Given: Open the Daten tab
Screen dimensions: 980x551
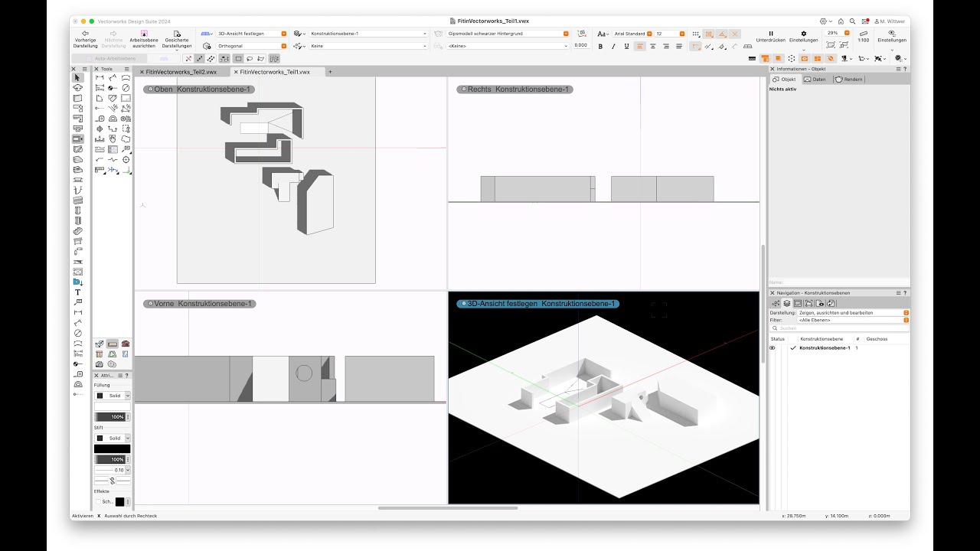Looking at the screenshot, I should click(816, 80).
